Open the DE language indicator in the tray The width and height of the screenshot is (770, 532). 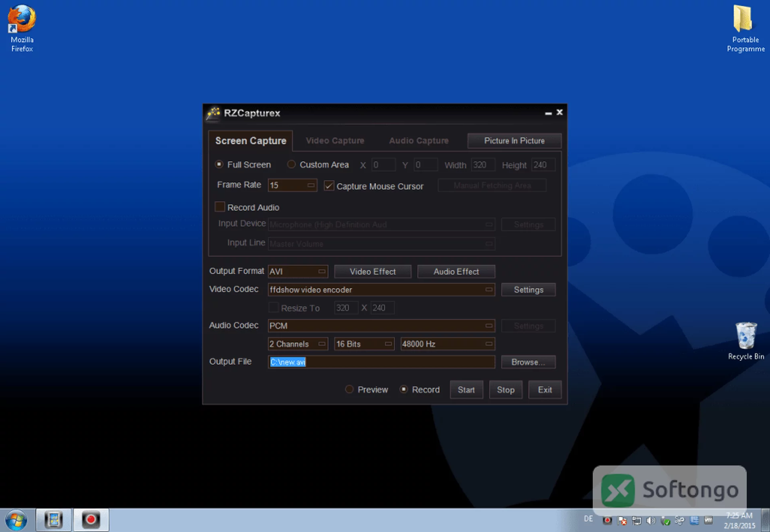tap(588, 519)
